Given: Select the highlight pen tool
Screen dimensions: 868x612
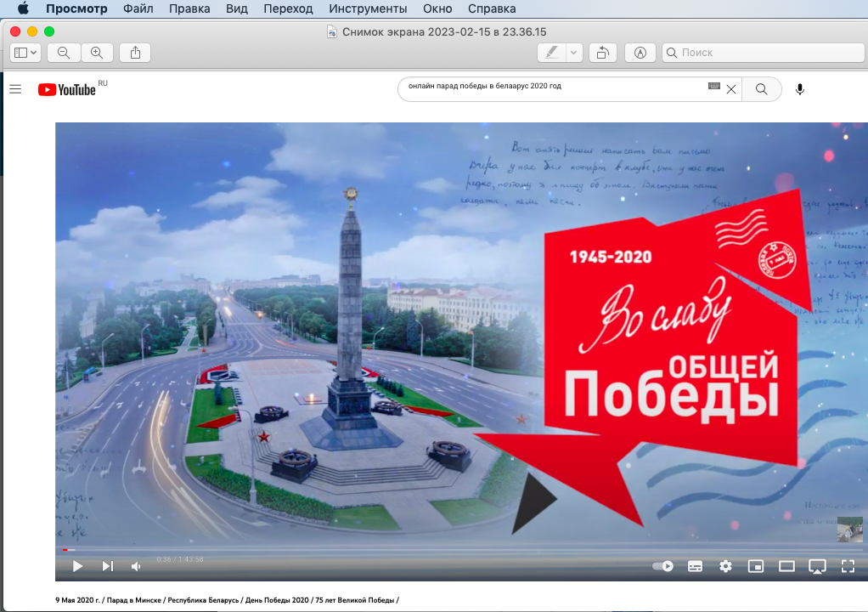Looking at the screenshot, I should [552, 53].
